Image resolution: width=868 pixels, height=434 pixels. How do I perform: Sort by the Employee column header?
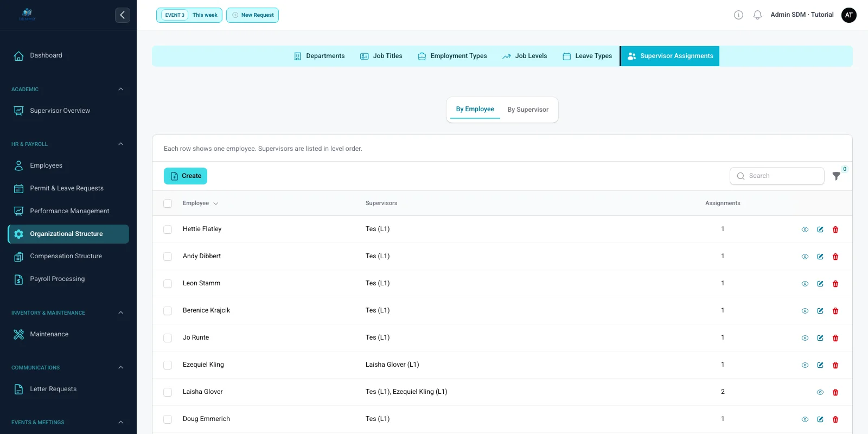pyautogui.click(x=200, y=203)
